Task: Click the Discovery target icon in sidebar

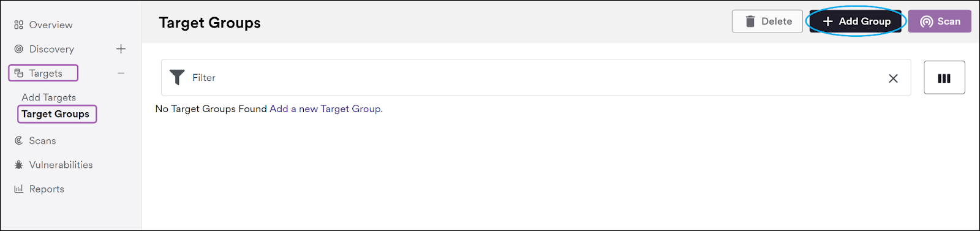Action: [x=18, y=49]
